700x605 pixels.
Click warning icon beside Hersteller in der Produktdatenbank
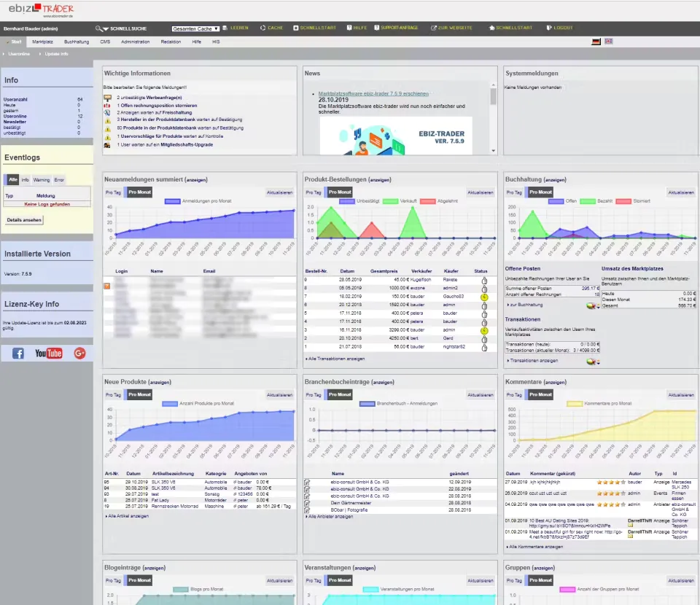(108, 120)
